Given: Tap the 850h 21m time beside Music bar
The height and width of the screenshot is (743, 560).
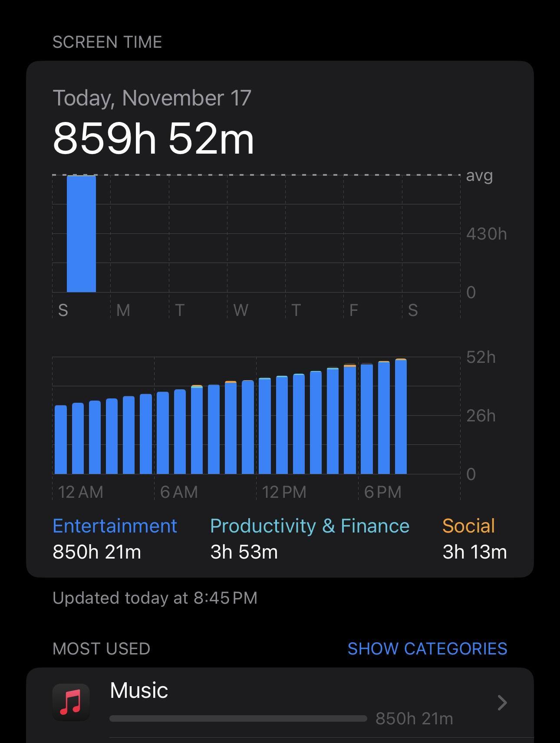Looking at the screenshot, I should (414, 719).
